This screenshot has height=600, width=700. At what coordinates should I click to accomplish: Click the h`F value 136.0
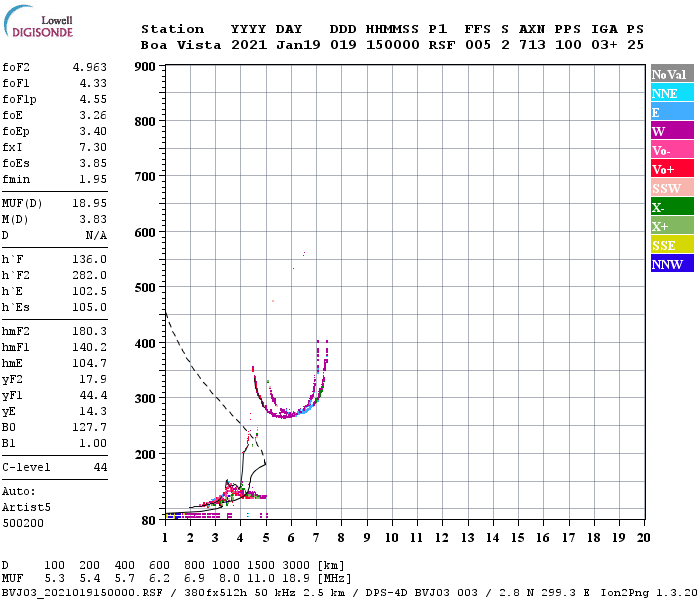point(90,259)
